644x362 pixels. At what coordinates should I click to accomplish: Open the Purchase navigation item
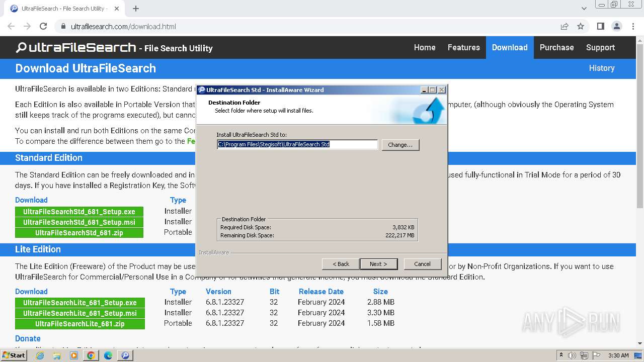pyautogui.click(x=557, y=47)
